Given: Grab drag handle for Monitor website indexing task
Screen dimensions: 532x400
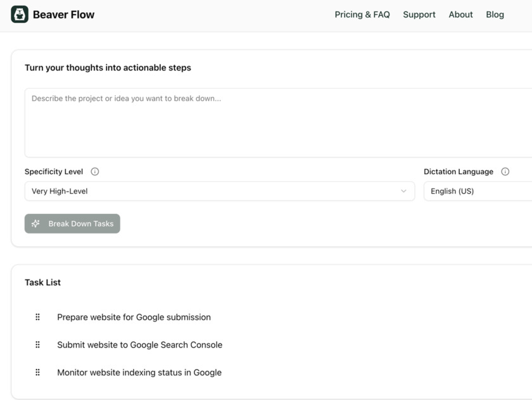Looking at the screenshot, I should [38, 373].
